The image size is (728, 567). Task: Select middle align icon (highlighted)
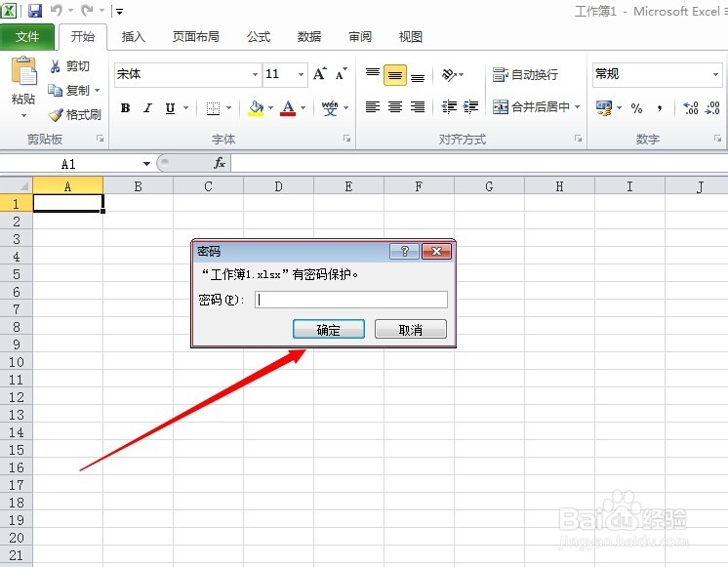(x=395, y=75)
